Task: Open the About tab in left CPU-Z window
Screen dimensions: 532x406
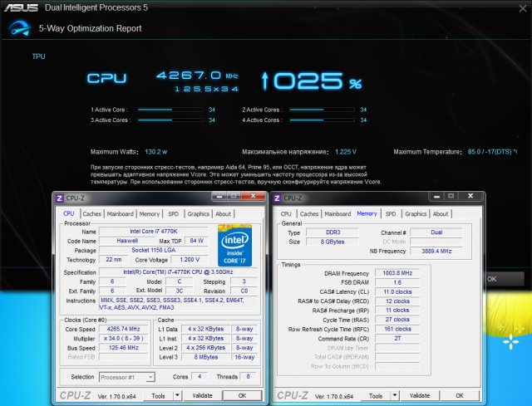Action: 224,214
